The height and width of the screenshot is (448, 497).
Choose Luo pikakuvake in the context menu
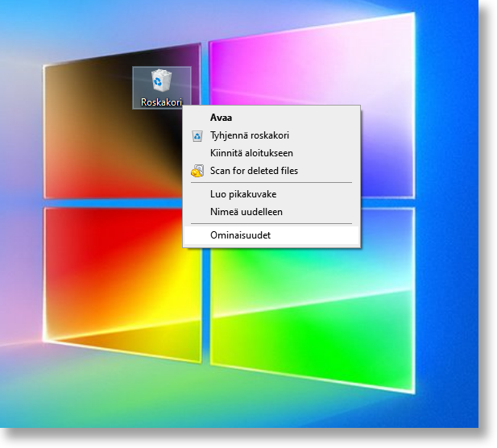(x=271, y=194)
